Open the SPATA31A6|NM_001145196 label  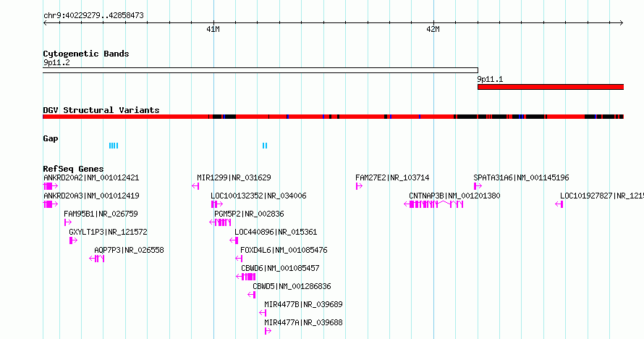521,177
